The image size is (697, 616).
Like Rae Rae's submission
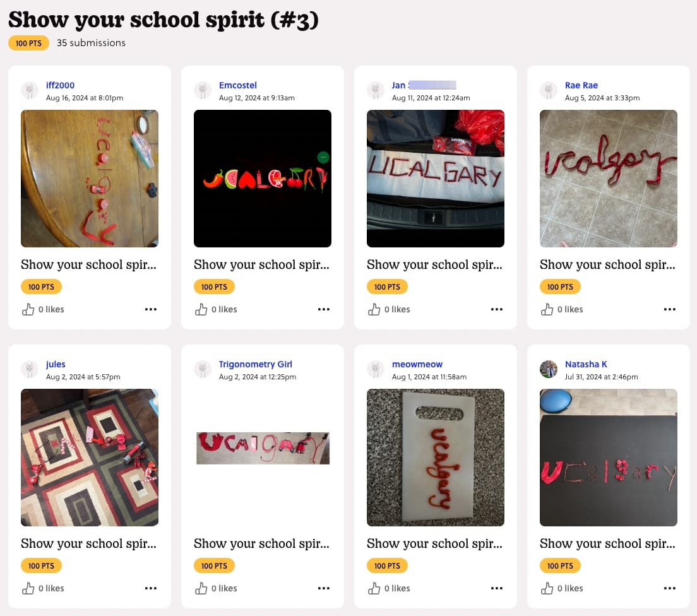click(547, 309)
